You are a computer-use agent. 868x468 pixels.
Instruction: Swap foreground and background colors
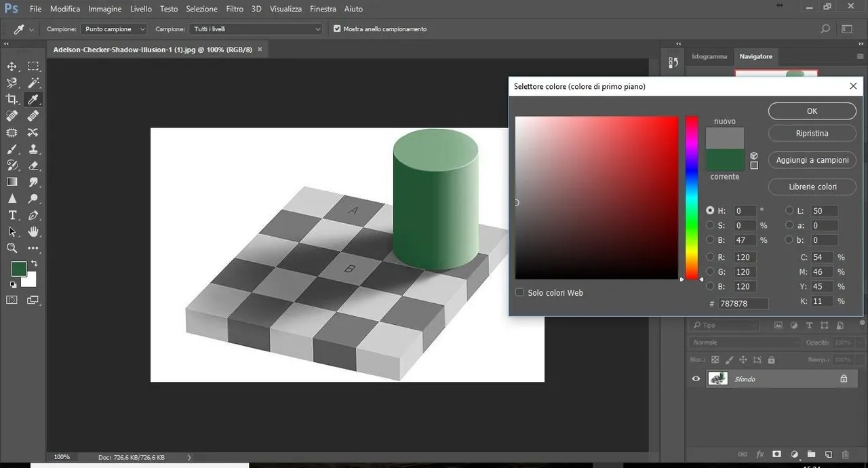(x=34, y=264)
